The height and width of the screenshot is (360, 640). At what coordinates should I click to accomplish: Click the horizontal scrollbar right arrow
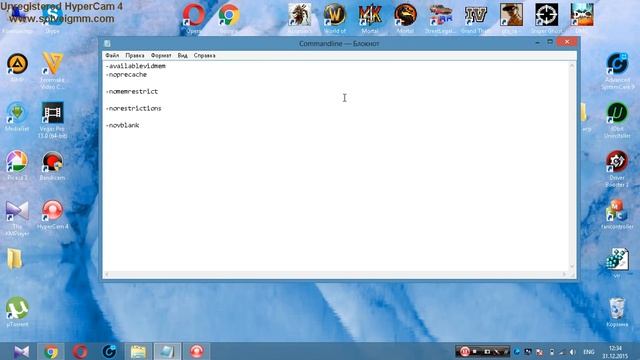point(565,274)
